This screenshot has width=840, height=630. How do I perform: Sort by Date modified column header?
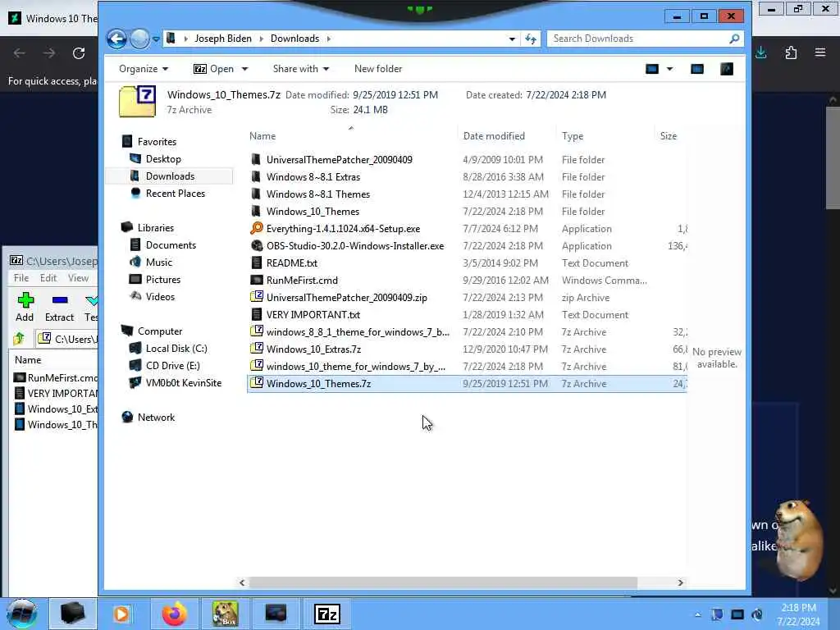click(493, 136)
